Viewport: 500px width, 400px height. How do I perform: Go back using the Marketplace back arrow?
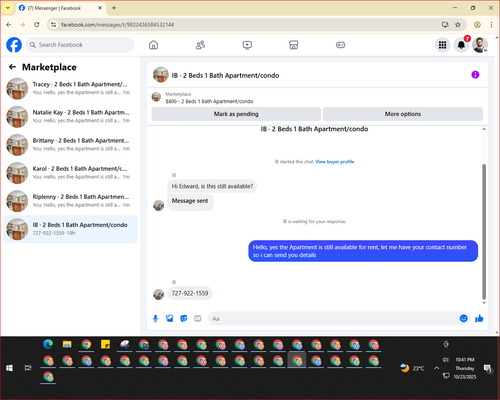coord(12,67)
